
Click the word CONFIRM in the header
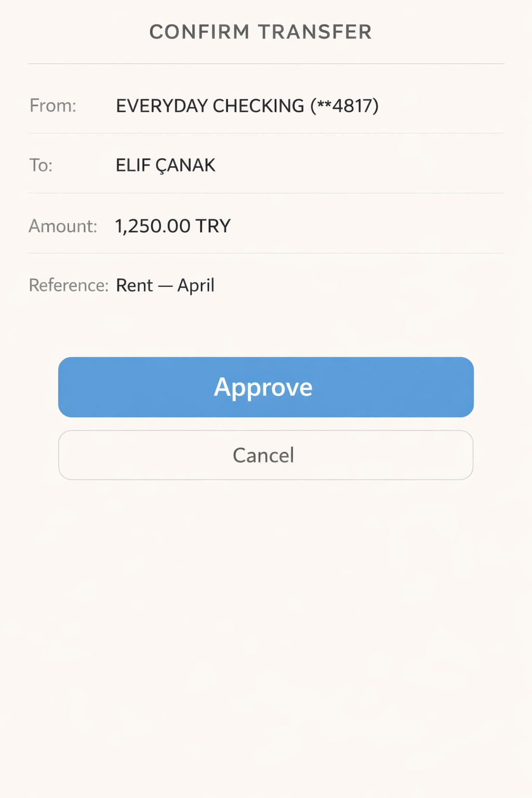coord(199,32)
